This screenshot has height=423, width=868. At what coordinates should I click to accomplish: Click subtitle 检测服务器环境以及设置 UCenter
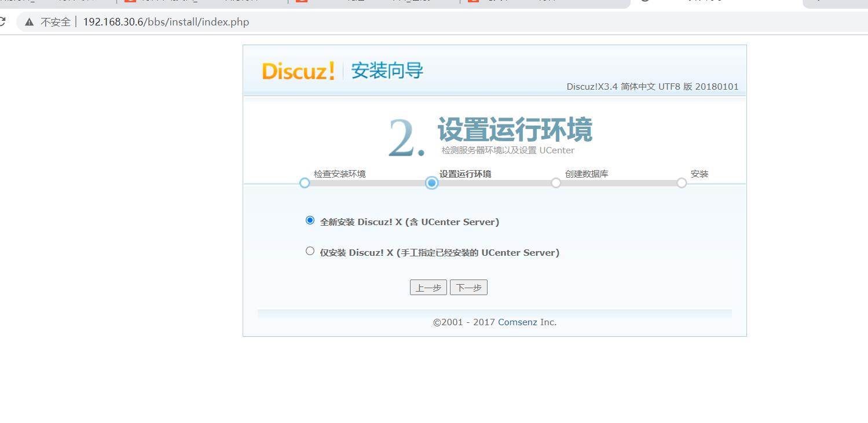tap(508, 150)
